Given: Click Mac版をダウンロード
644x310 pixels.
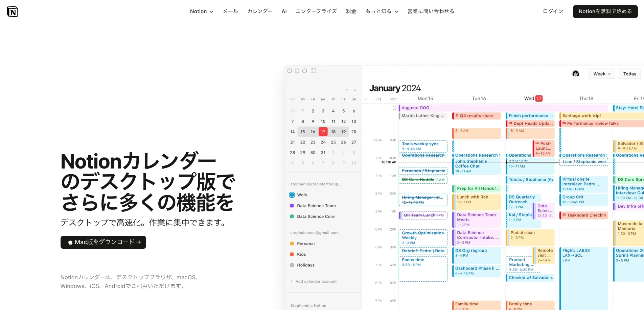Looking at the screenshot, I should click(x=103, y=242).
